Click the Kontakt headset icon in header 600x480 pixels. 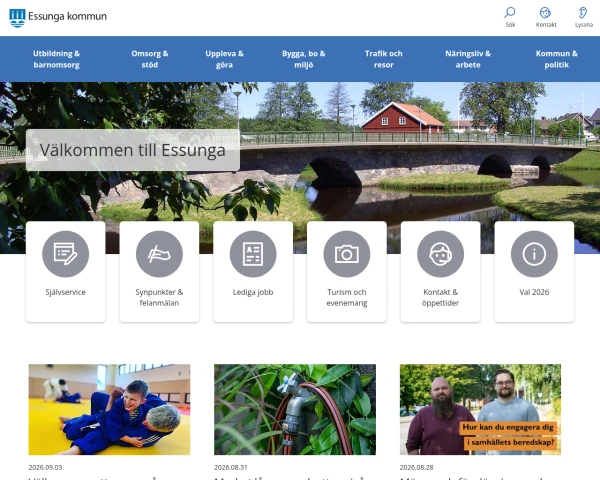pyautogui.click(x=545, y=13)
